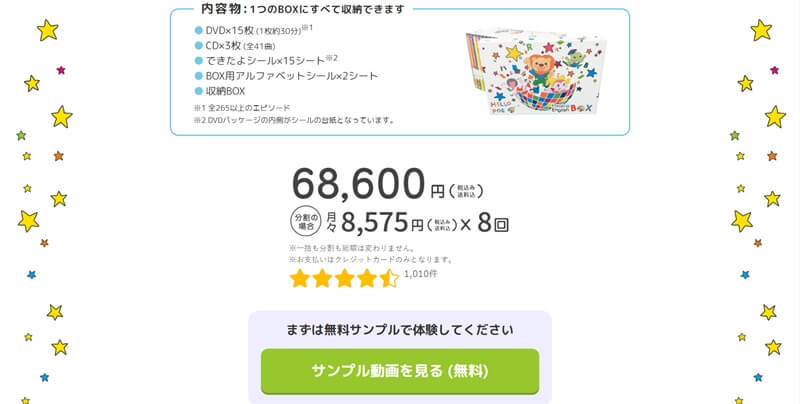Image resolution: width=800 pixels, height=404 pixels.
Task: Click the first yellow rating star
Action: coord(300,278)
